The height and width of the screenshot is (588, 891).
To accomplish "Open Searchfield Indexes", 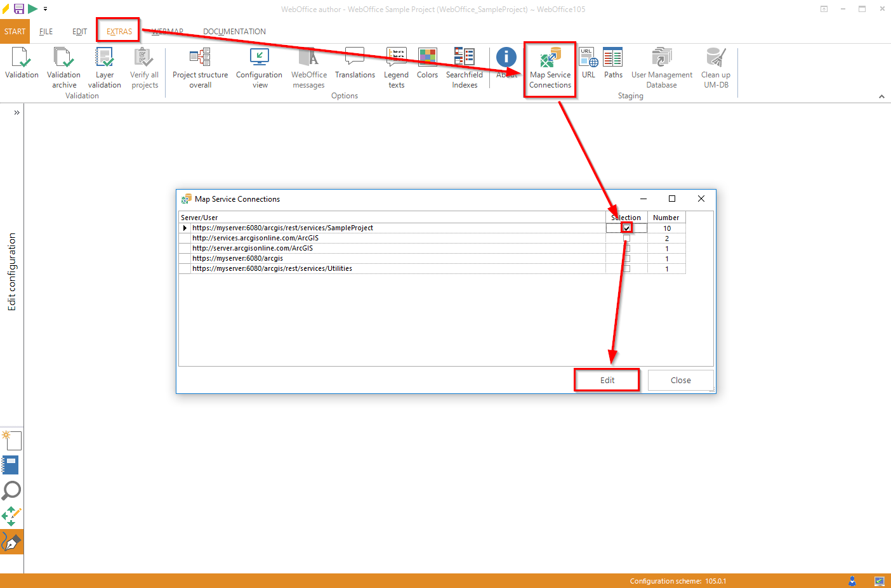I will [x=465, y=68].
